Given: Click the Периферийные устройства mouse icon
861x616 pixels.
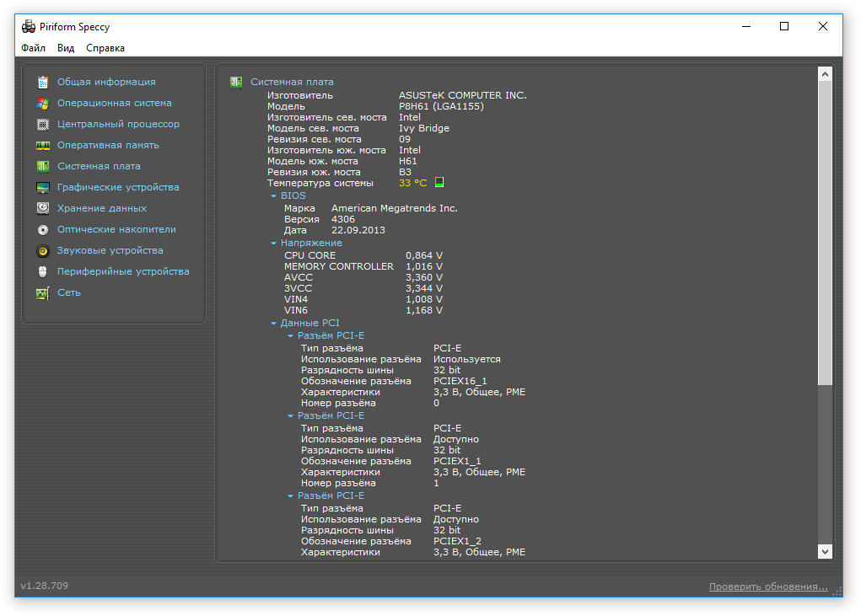Looking at the screenshot, I should coord(43,271).
